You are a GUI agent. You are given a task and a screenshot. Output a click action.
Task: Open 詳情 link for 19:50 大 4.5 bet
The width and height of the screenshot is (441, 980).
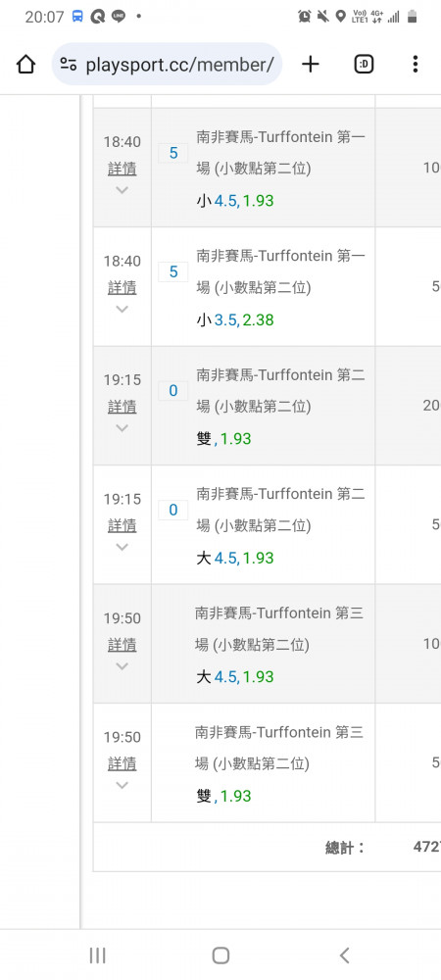click(x=122, y=645)
